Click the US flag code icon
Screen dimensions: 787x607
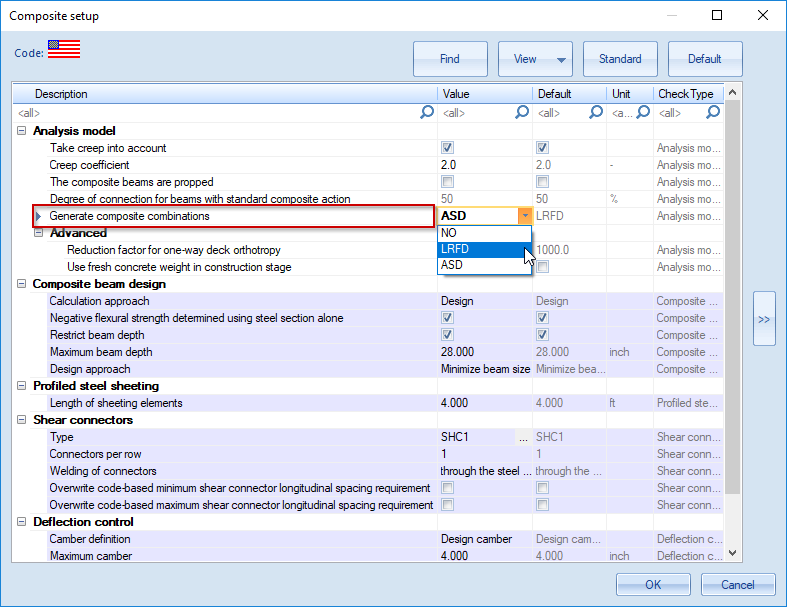pyautogui.click(x=64, y=51)
